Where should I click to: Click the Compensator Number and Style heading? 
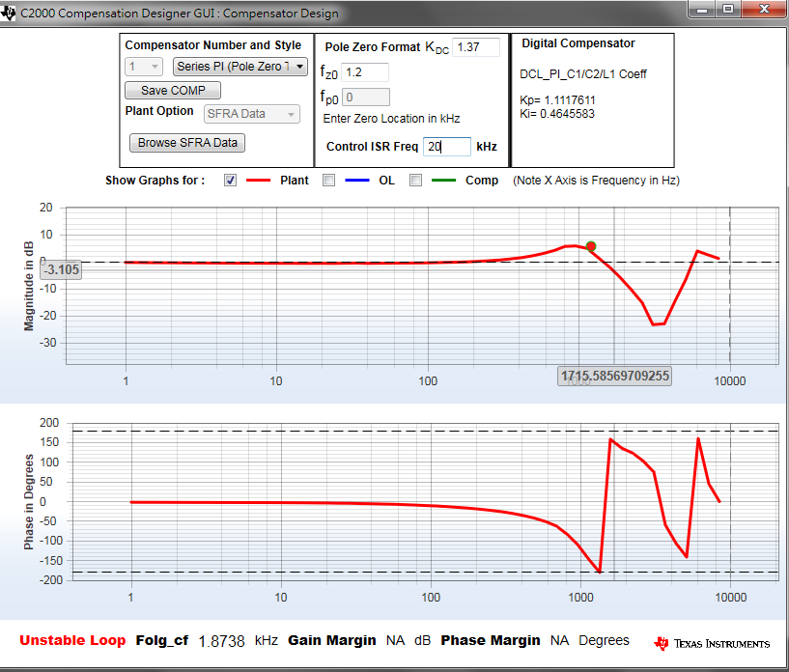click(x=212, y=45)
